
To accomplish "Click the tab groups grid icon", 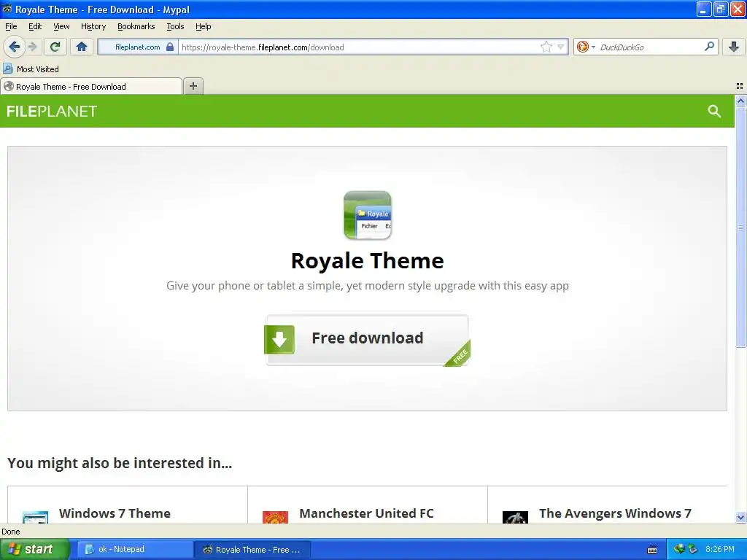I will [x=740, y=86].
